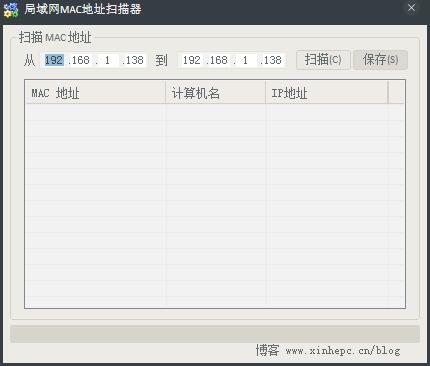Select the start IP first octet 192

coord(54,60)
